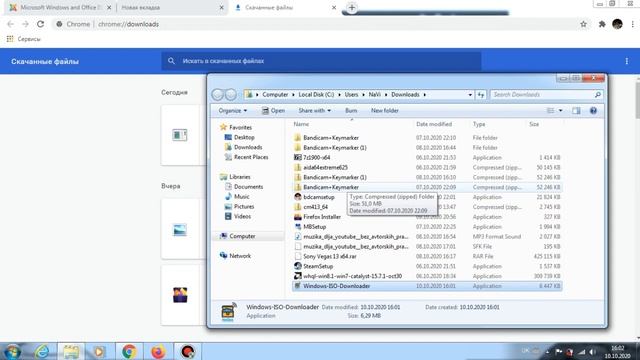This screenshot has width=640, height=360.
Task: Expand breadcrumb arrow after Users
Action: pyautogui.click(x=363, y=95)
